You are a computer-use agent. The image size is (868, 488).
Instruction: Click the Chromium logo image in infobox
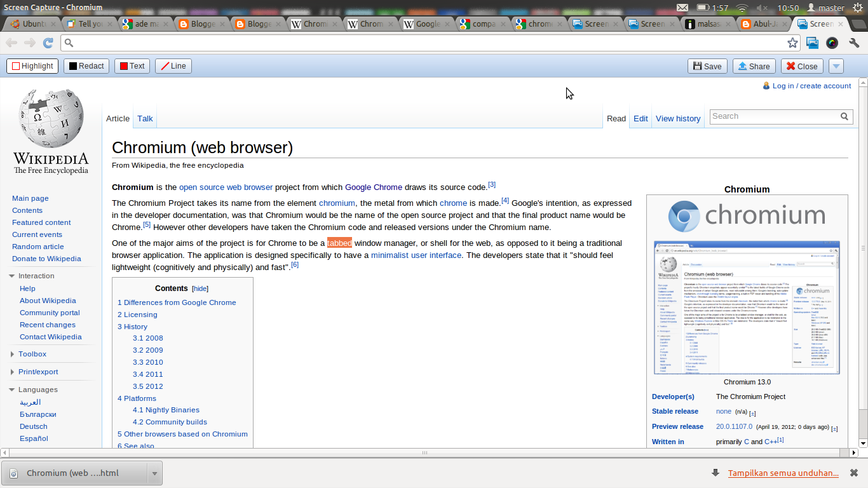click(747, 216)
